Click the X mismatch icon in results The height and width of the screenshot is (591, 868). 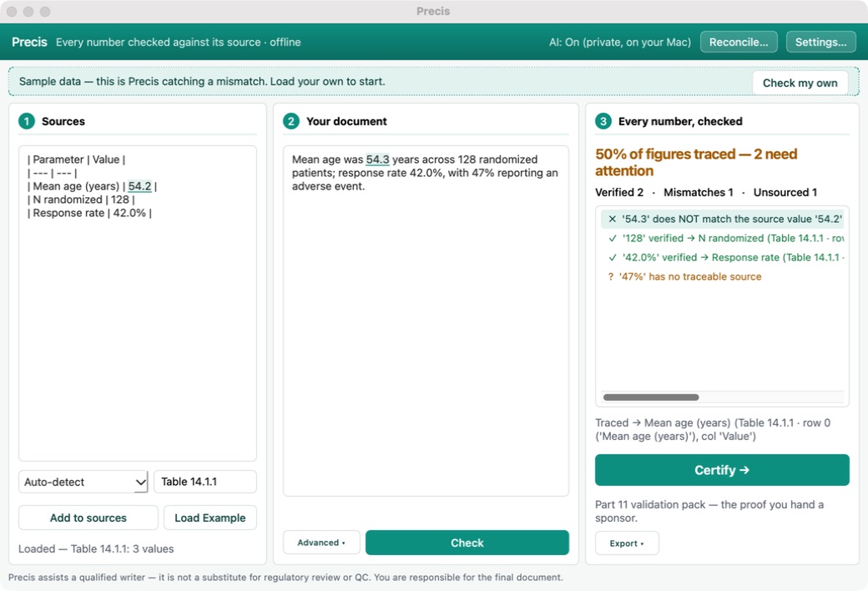613,219
